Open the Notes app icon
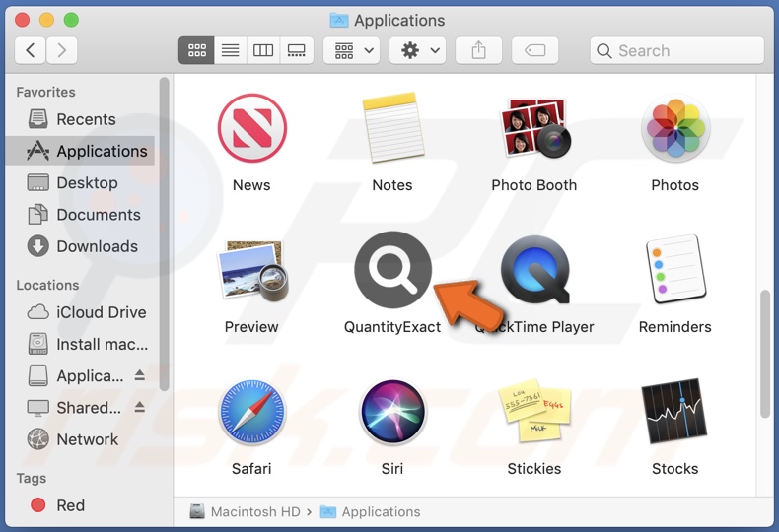Image resolution: width=779 pixels, height=532 pixels. (x=392, y=127)
